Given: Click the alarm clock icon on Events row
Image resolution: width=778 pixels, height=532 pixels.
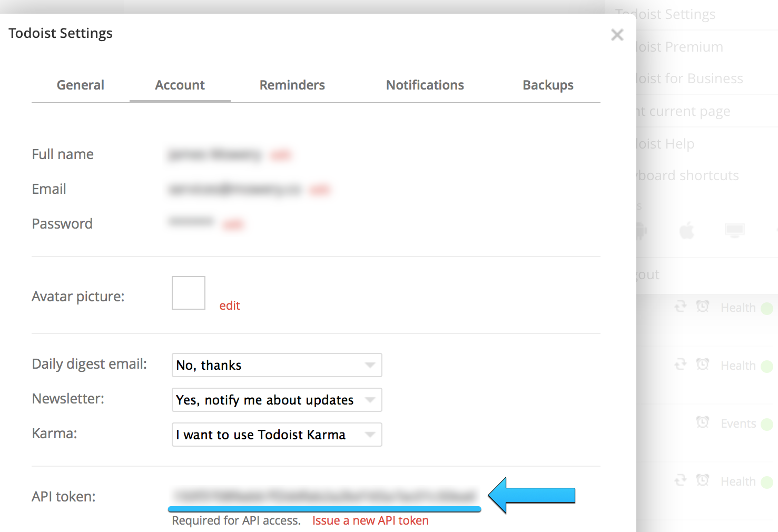Looking at the screenshot, I should pos(703,422).
